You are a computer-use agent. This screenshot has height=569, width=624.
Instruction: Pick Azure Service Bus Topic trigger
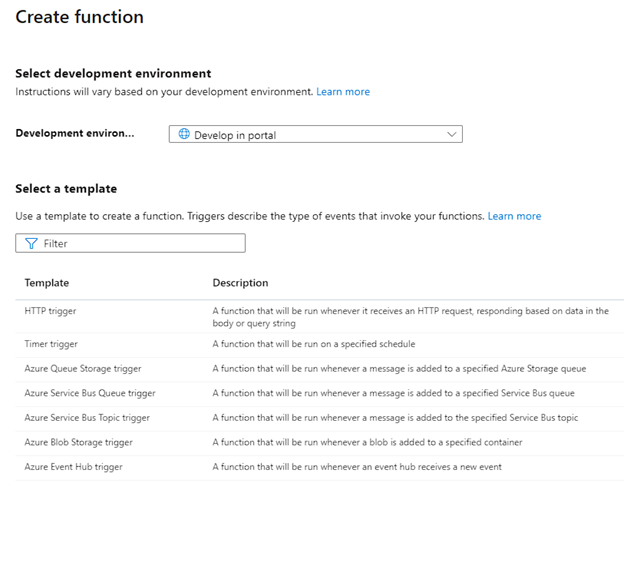[87, 418]
